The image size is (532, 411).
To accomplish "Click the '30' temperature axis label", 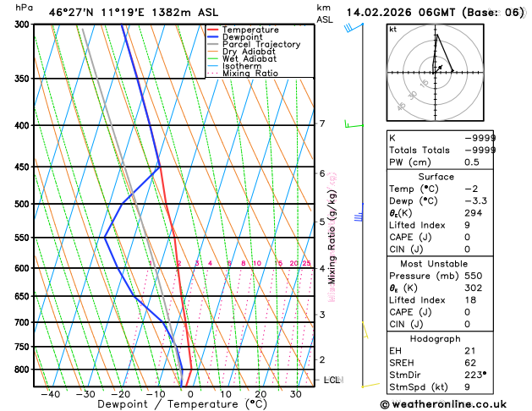I will point(295,394).
